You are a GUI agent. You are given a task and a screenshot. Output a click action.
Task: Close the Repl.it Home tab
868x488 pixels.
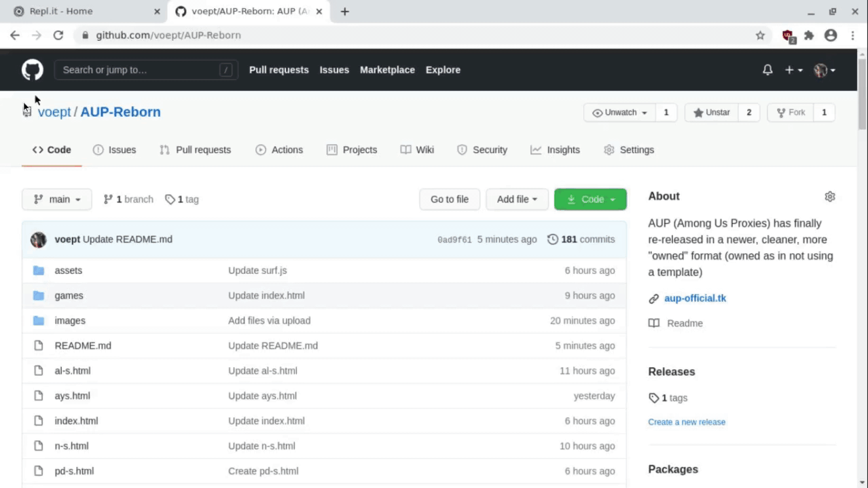pos(157,12)
